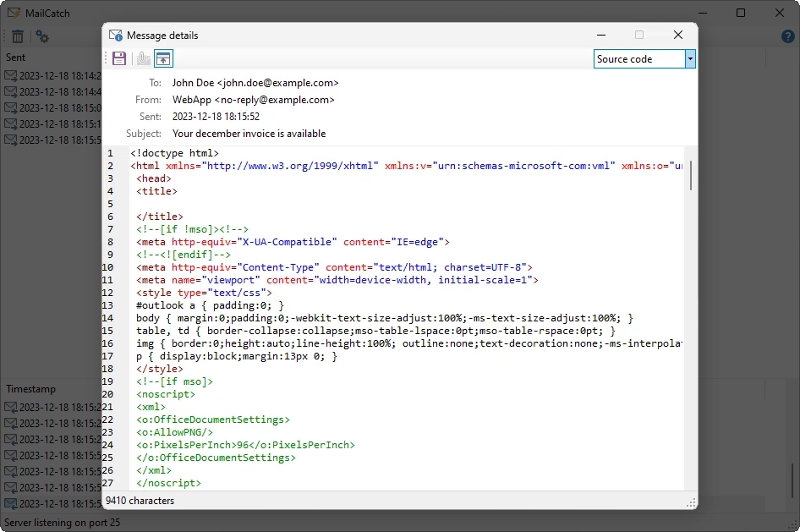Open settings via the gears icon in MailCatch
Viewport: 800px width, 532px height.
41,36
